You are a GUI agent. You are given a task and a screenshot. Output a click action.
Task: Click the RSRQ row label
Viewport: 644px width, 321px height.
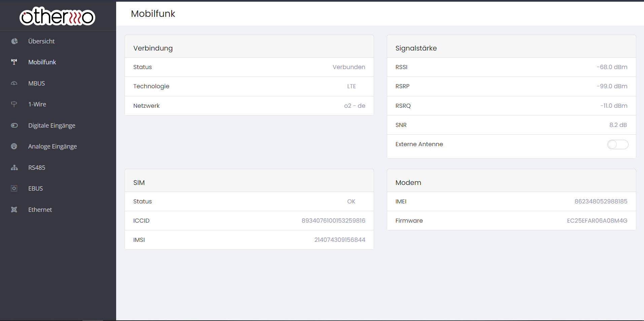point(403,106)
